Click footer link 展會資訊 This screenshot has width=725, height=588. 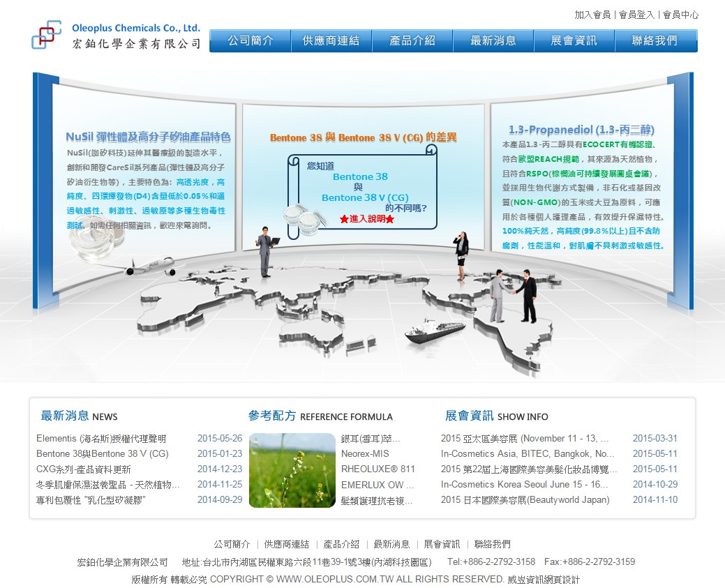442,544
